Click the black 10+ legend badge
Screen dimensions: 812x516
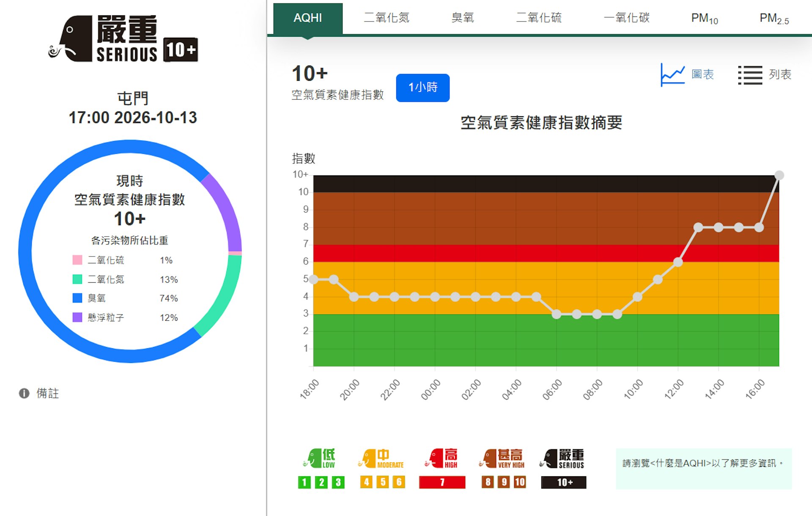[x=564, y=482]
